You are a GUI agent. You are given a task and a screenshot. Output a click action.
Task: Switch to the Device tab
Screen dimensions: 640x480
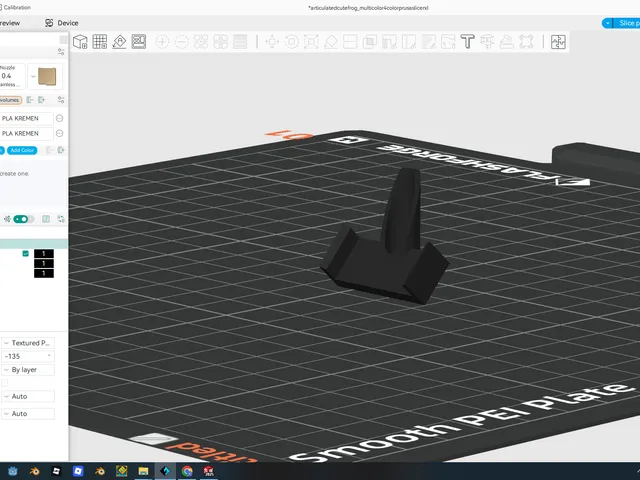pyautogui.click(x=61, y=23)
